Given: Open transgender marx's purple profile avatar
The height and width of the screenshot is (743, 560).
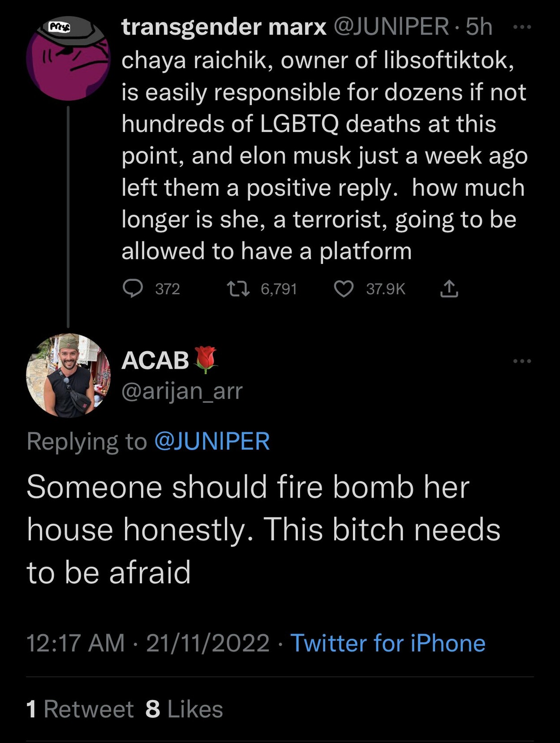Looking at the screenshot, I should 68,58.
